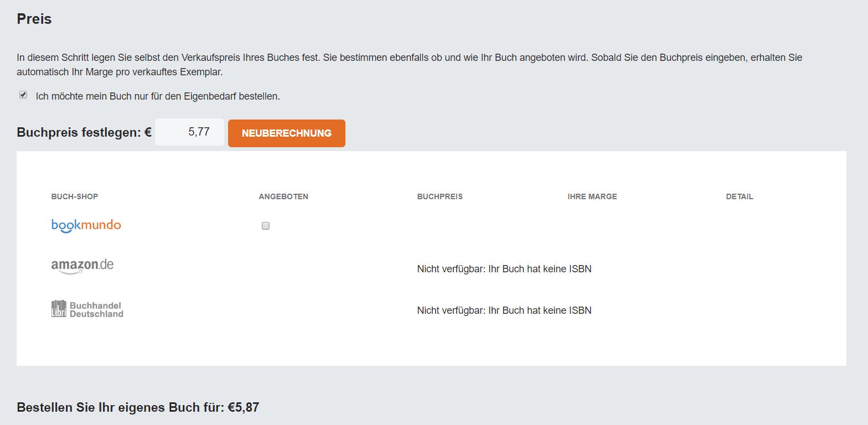Click the 'Preis' section heading
The height and width of the screenshot is (425, 868).
point(34,19)
